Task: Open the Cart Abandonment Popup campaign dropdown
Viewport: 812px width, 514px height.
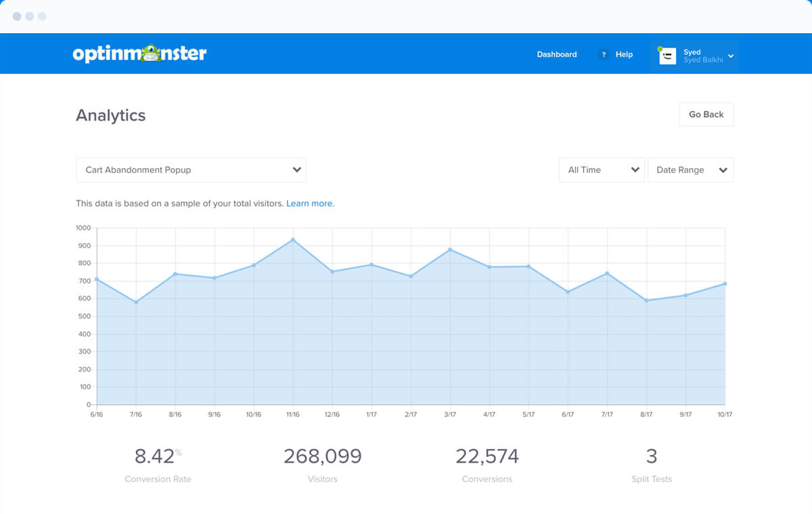Action: coord(191,170)
